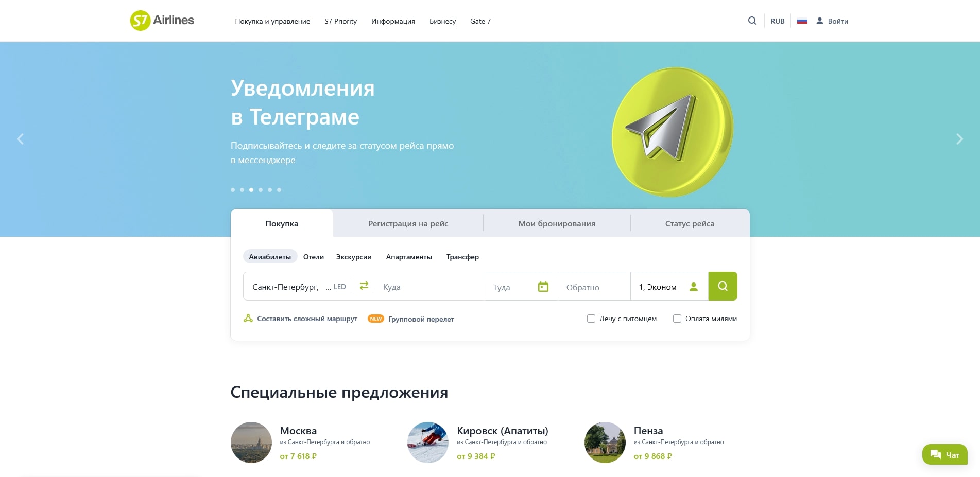980x477 pixels.
Task: Switch to the Мои бронирования tab
Action: pos(556,223)
